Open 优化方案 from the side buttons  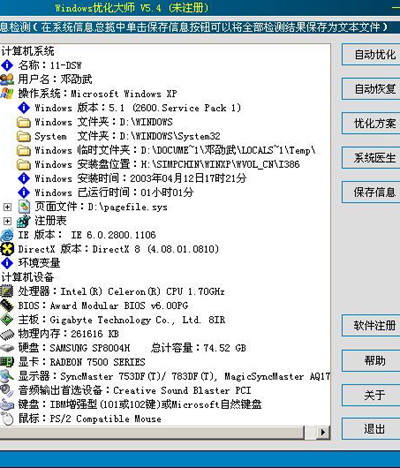[x=371, y=123]
